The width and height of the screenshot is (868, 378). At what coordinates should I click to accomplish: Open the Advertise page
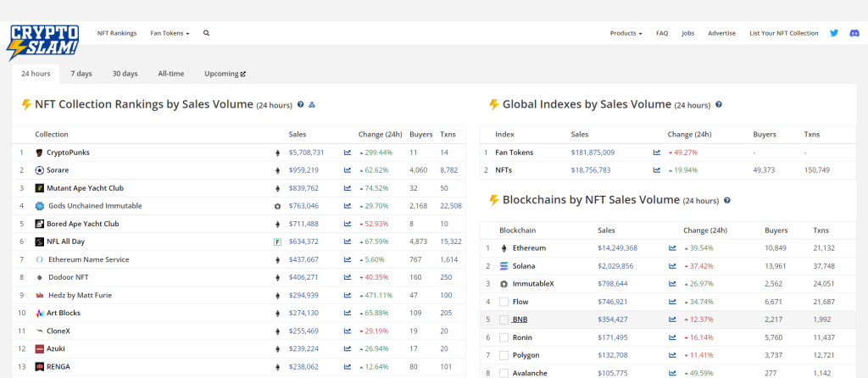coord(722,33)
